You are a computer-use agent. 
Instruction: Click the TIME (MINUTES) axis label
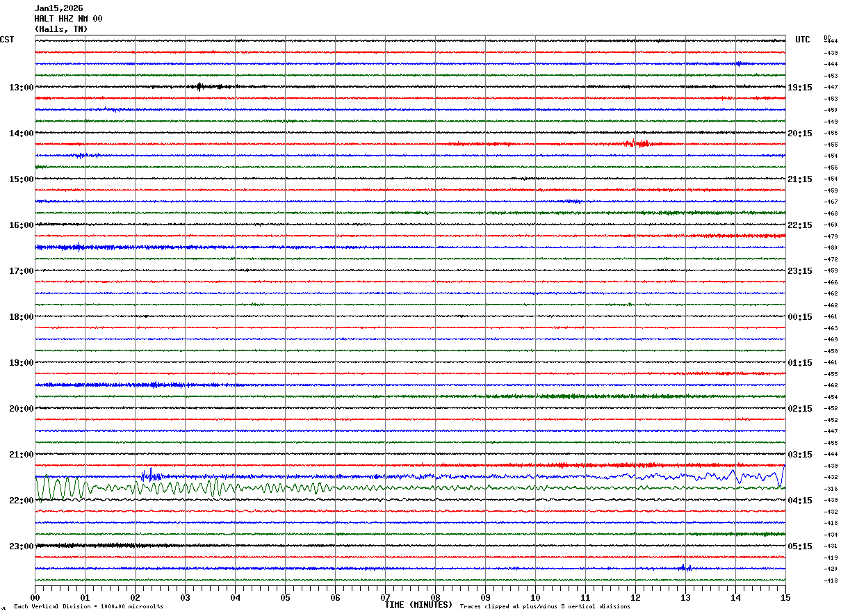click(418, 605)
